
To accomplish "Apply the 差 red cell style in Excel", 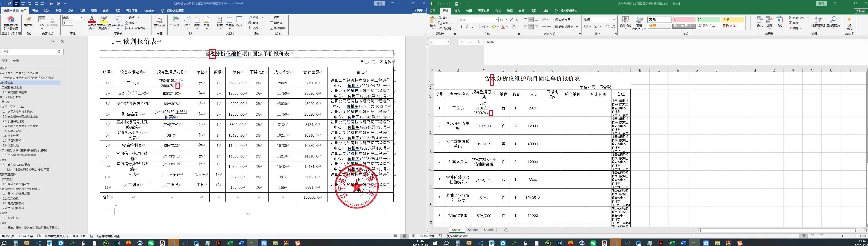I will [x=684, y=20].
